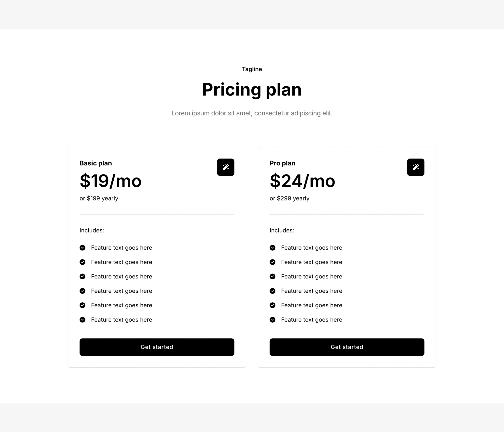Click the $24/mo price

click(302, 181)
